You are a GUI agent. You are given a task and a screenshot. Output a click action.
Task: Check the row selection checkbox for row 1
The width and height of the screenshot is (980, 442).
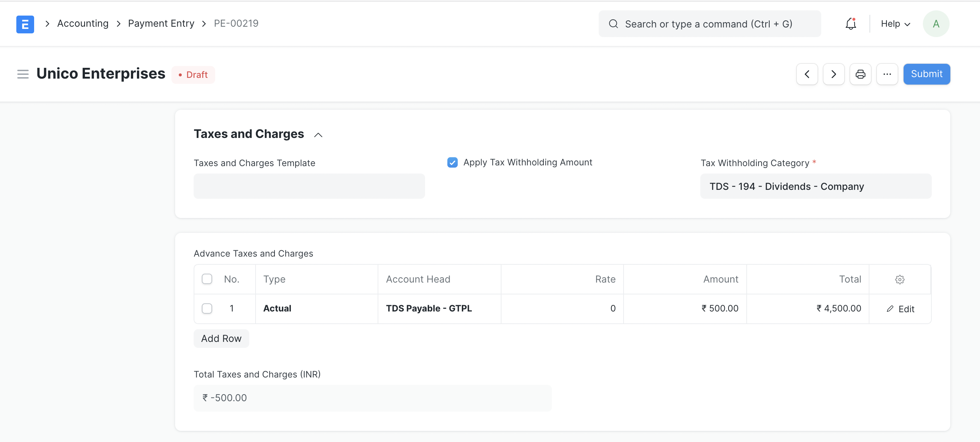[x=207, y=308]
